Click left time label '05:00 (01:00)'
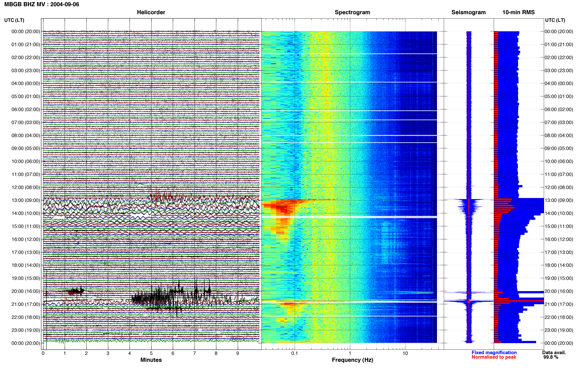 click(x=26, y=96)
